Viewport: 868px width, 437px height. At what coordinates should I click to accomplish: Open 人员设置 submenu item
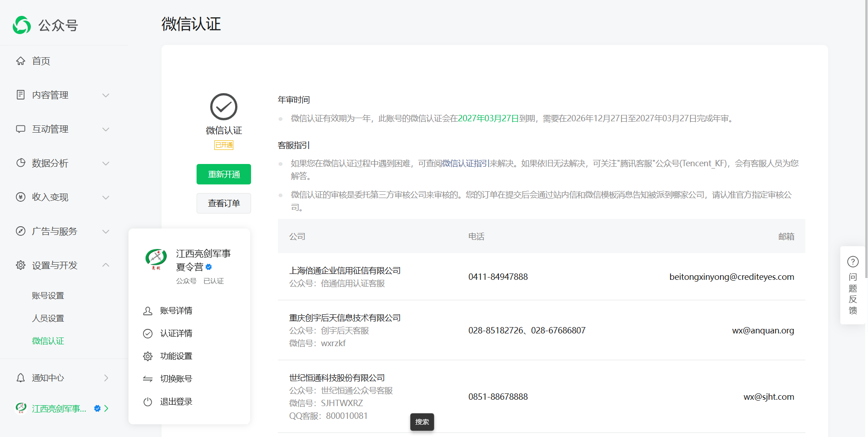click(48, 318)
